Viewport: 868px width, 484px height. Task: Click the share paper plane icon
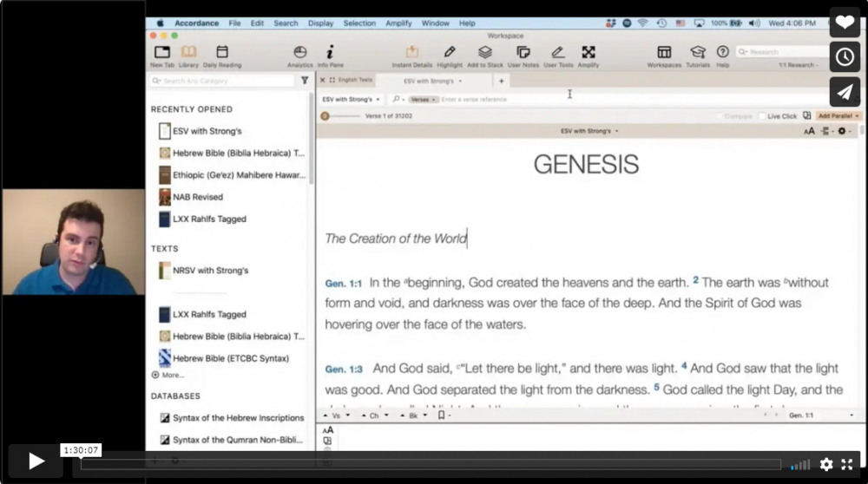pos(845,92)
